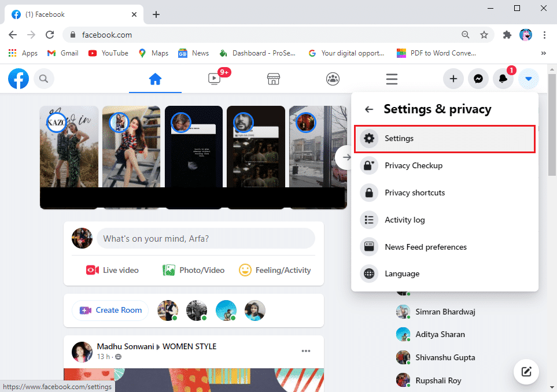Open the Watch video tab icon
The width and height of the screenshot is (557, 392).
[215, 79]
